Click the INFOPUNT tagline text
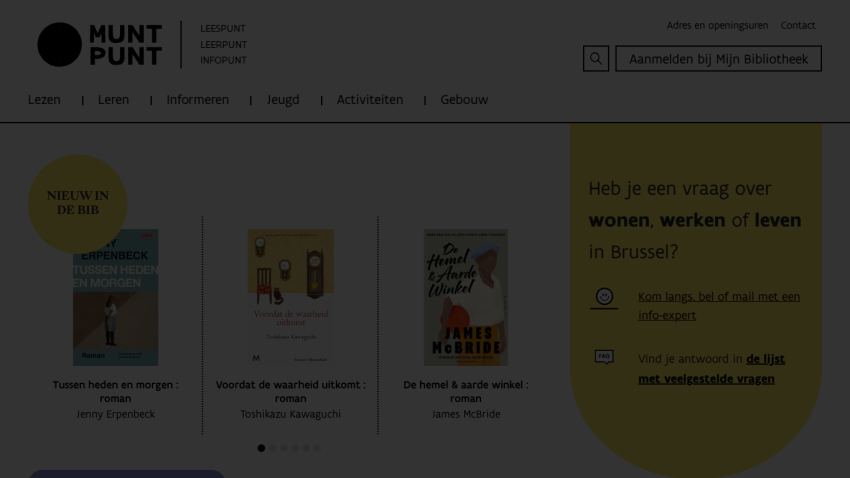 click(x=223, y=60)
